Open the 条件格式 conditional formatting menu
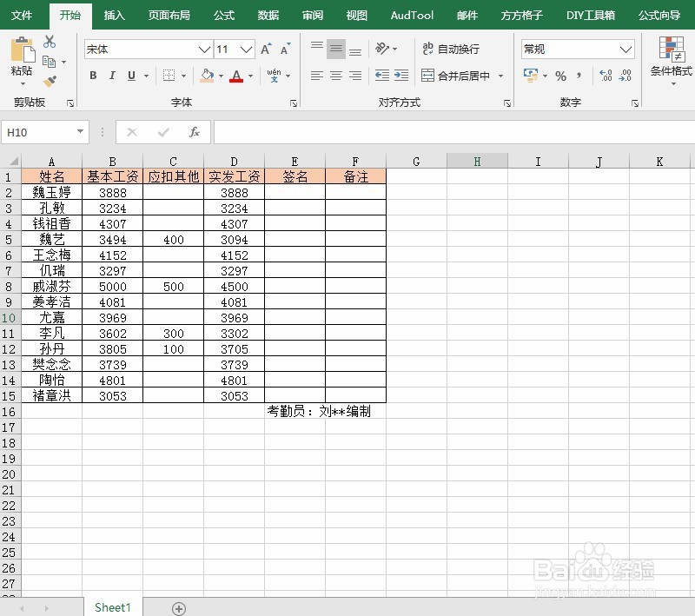Image resolution: width=695 pixels, height=616 pixels. tap(671, 61)
